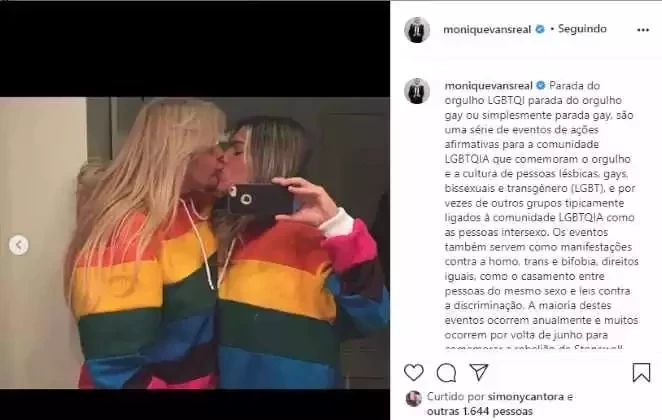This screenshot has height=420, width=662.
Task: Open more options three-dot menu
Action: (x=643, y=30)
